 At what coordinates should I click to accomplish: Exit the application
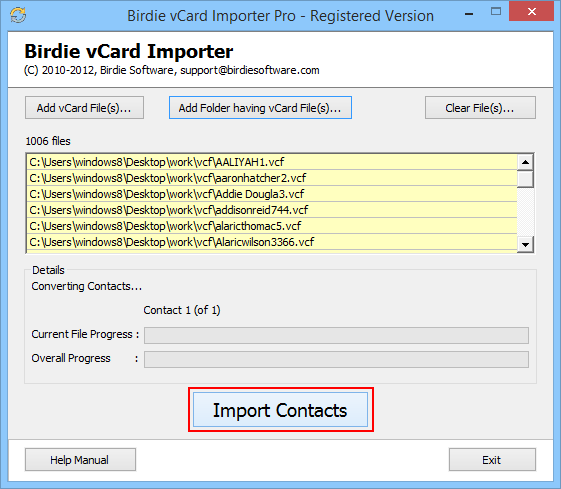(x=492, y=460)
